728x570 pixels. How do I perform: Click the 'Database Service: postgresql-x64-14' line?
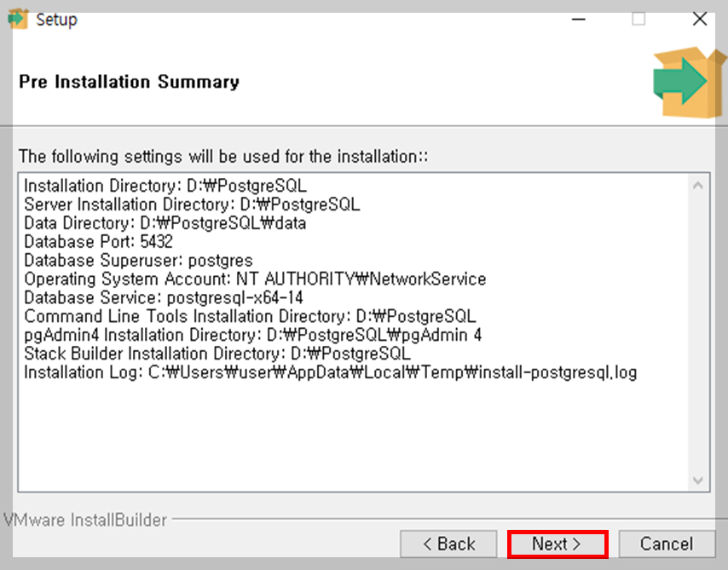[x=164, y=297]
